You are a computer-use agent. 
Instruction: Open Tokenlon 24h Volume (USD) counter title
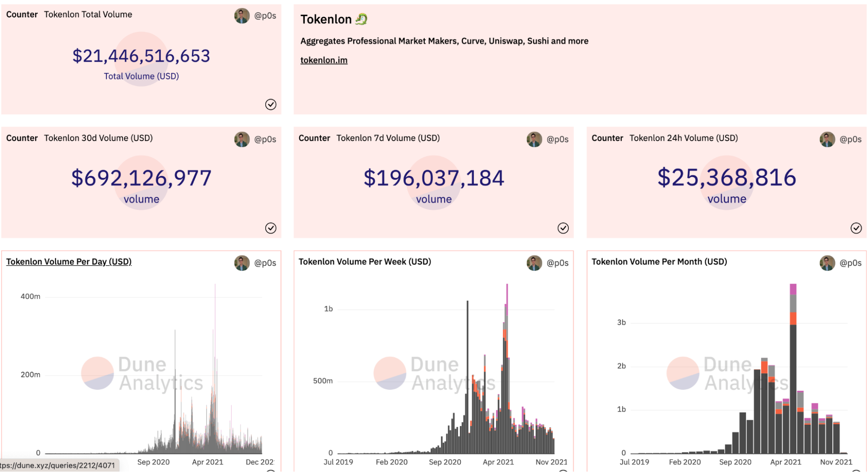(x=684, y=138)
